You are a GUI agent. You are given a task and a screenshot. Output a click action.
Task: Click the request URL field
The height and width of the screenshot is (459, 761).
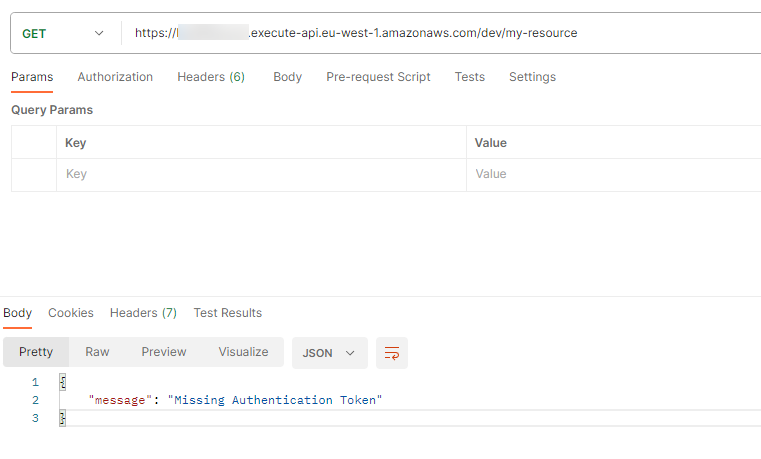tap(441, 33)
